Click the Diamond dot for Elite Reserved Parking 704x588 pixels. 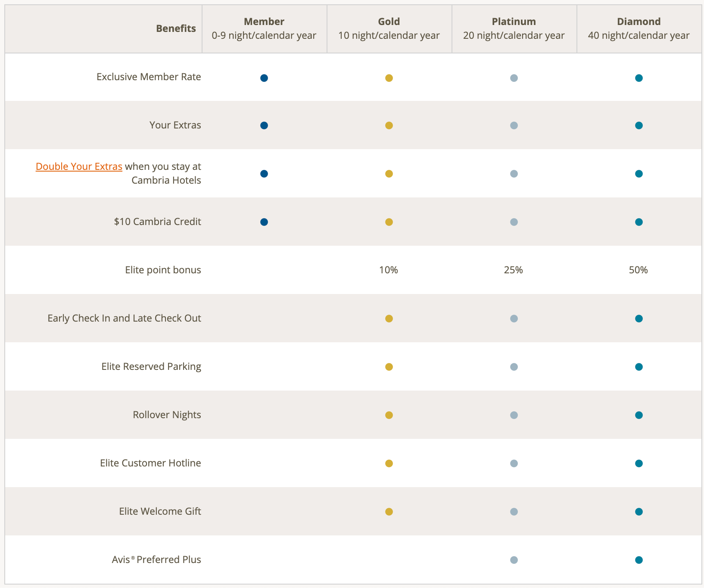pyautogui.click(x=639, y=367)
